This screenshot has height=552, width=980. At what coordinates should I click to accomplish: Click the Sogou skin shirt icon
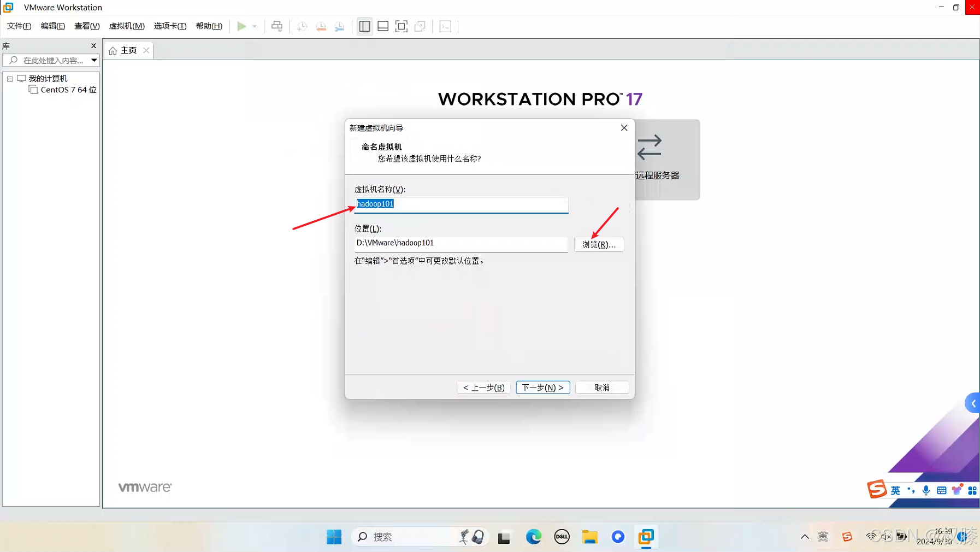(957, 490)
